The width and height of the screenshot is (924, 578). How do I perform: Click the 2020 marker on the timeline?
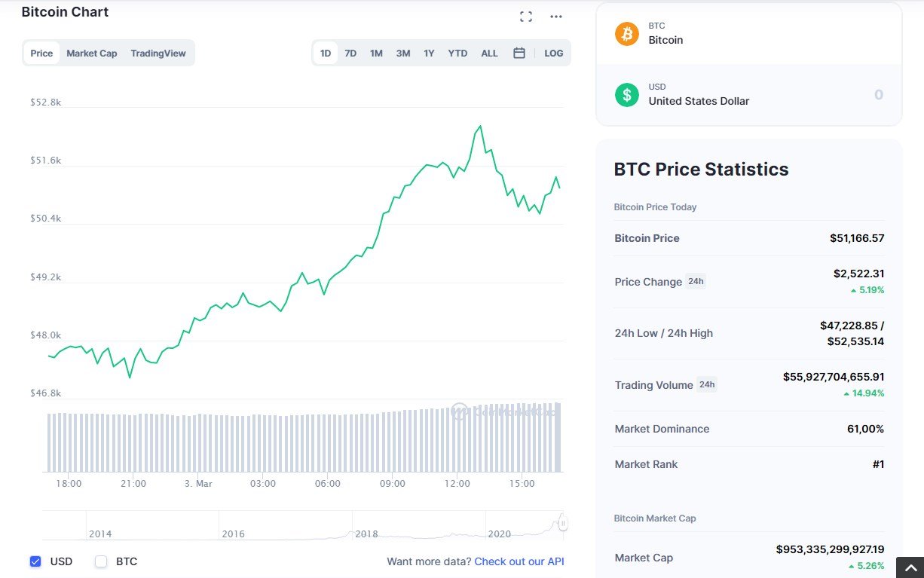(500, 534)
